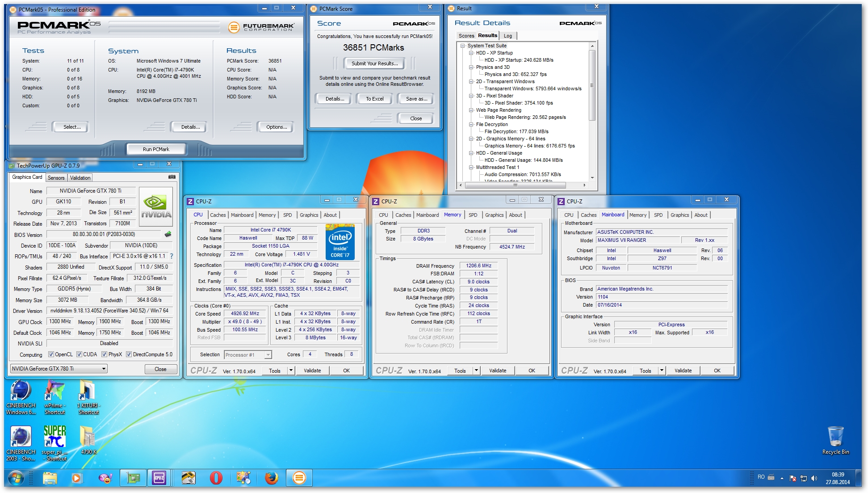
Task: Click the Windows Start button
Action: (16, 478)
